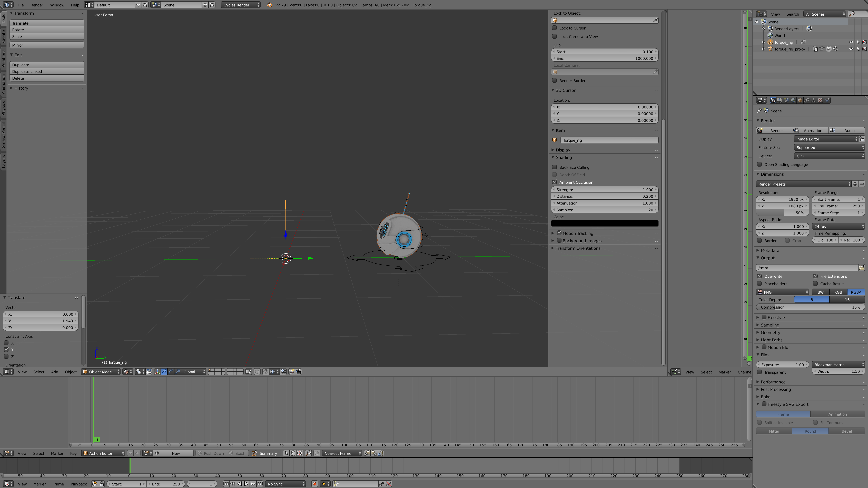Click the render active camera icon
This screenshot has width=868, height=488.
click(x=292, y=371)
